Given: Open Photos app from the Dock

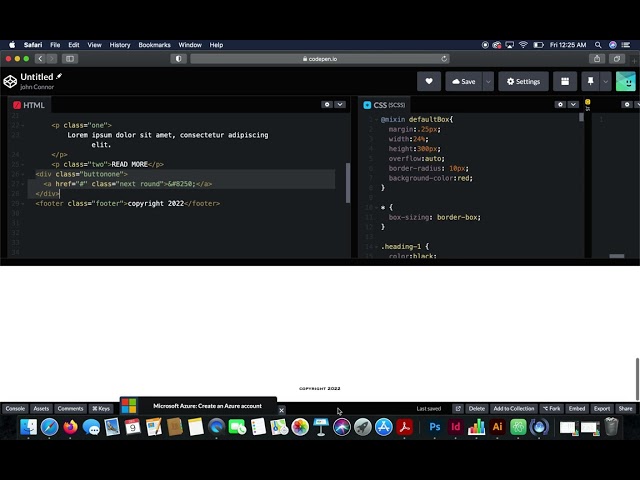Looking at the screenshot, I should [300, 427].
